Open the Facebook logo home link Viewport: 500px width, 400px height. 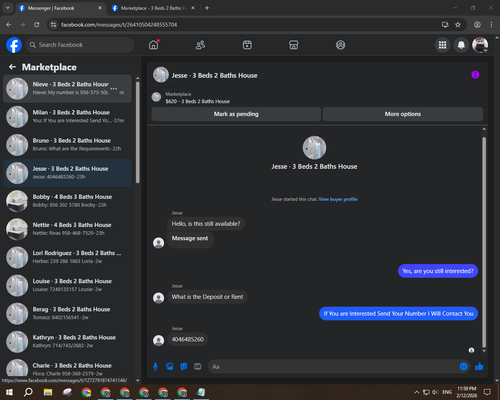click(x=14, y=45)
